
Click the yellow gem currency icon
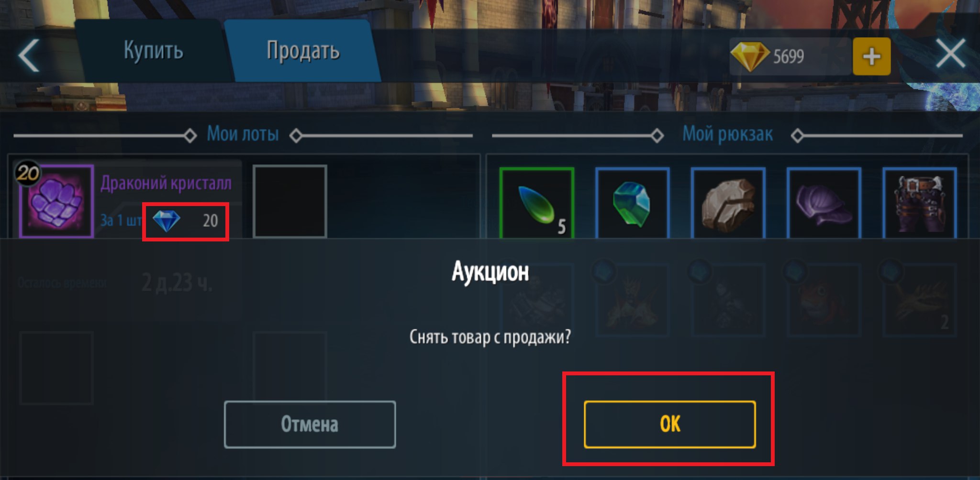tap(750, 56)
